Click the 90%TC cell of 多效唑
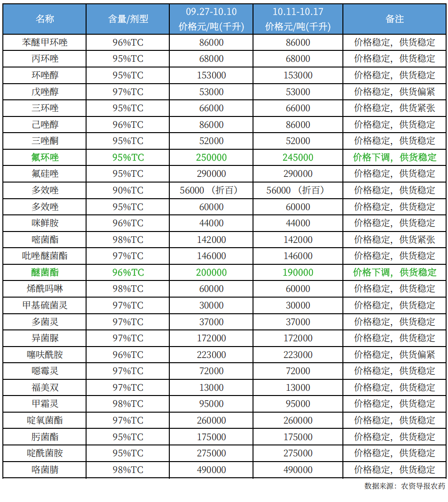Image resolution: width=448 pixels, height=502 pixels. (x=128, y=190)
